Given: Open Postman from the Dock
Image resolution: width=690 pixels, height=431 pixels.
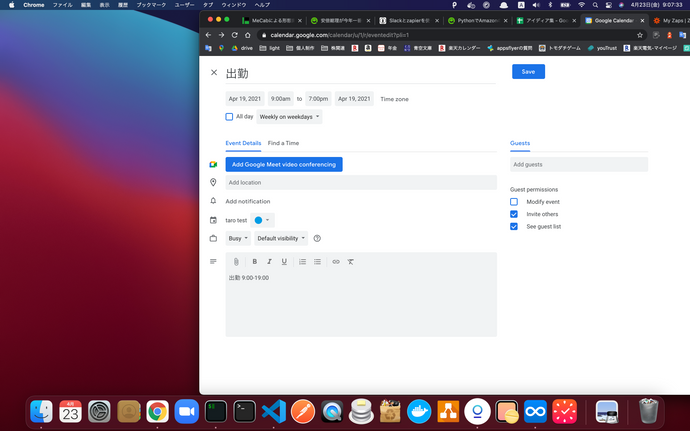Looking at the screenshot, I should tap(303, 412).
